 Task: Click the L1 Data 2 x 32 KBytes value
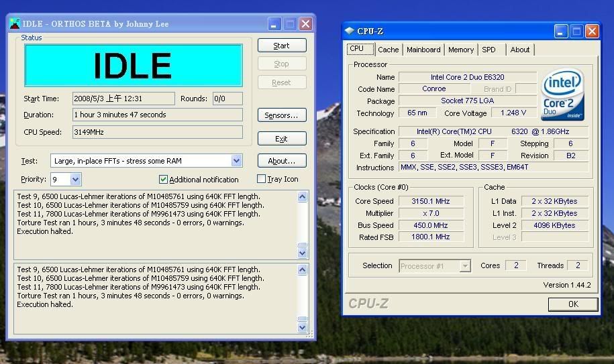point(554,201)
